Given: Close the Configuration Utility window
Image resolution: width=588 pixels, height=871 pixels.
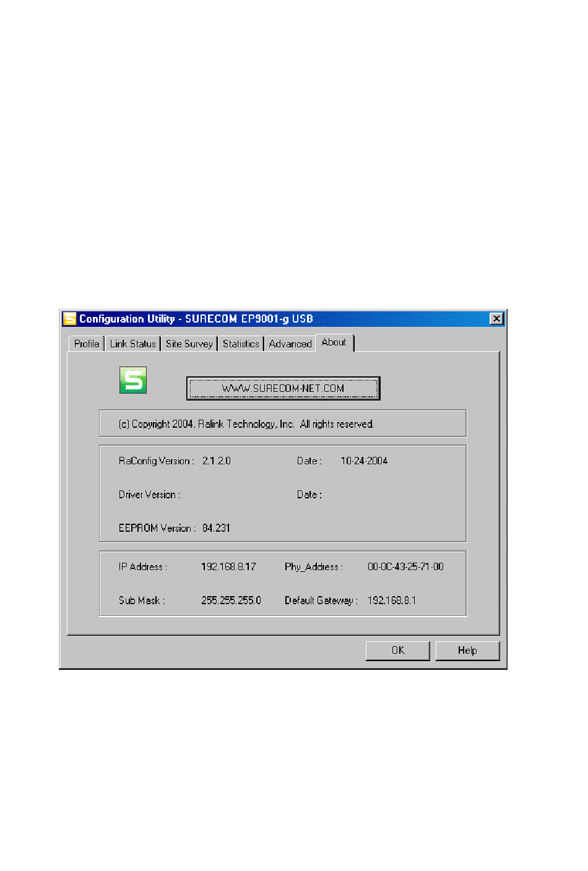Looking at the screenshot, I should tap(496, 319).
